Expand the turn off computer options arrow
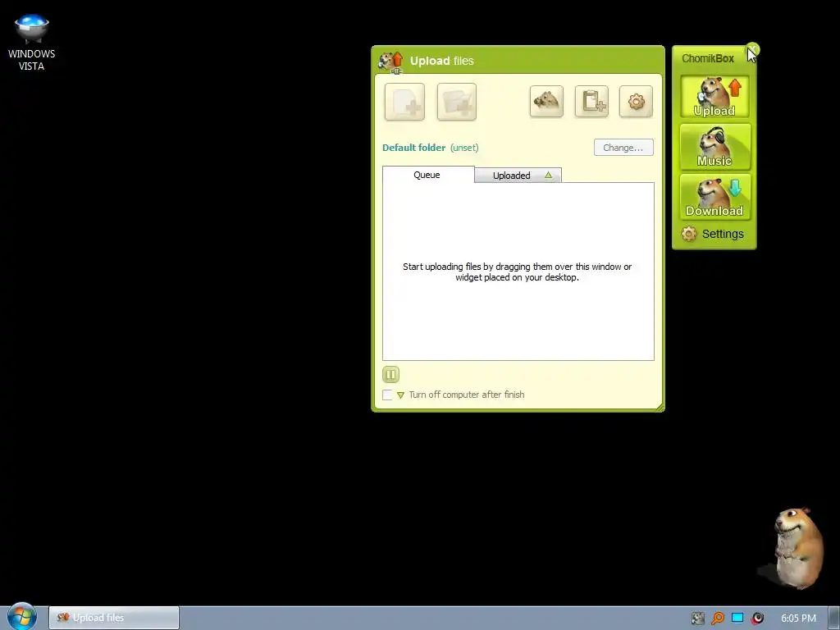The image size is (840, 630). [x=400, y=395]
